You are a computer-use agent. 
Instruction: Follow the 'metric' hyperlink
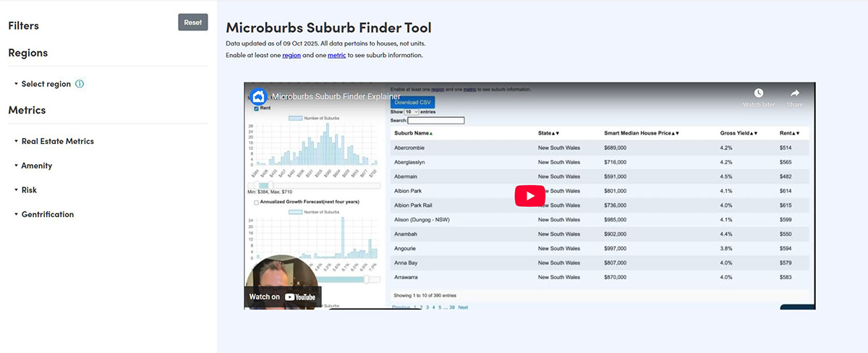click(x=337, y=55)
